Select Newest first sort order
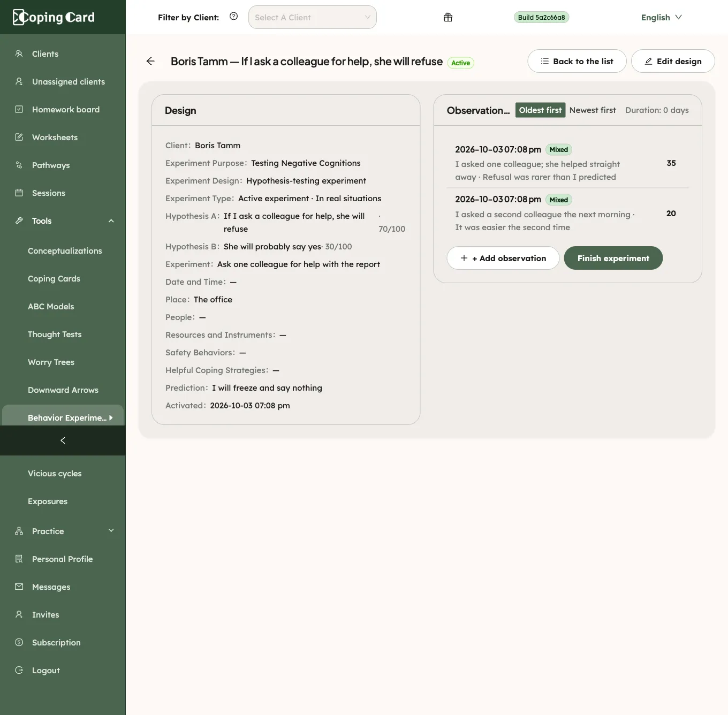Screen dimensions: 728x715 click(x=593, y=110)
